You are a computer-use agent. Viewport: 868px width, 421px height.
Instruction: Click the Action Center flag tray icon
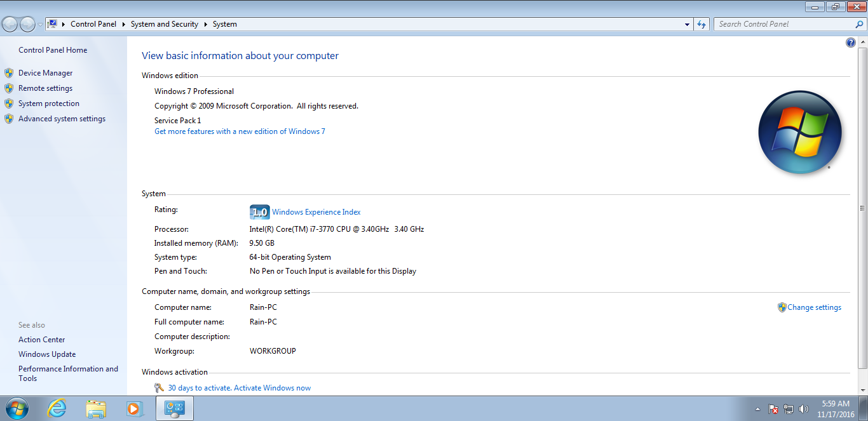[x=773, y=409]
